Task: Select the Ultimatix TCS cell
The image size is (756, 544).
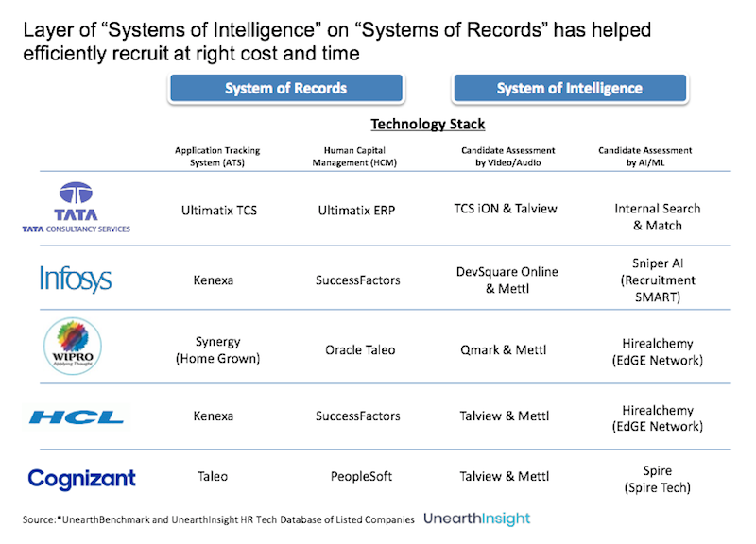Action: pyautogui.click(x=219, y=211)
